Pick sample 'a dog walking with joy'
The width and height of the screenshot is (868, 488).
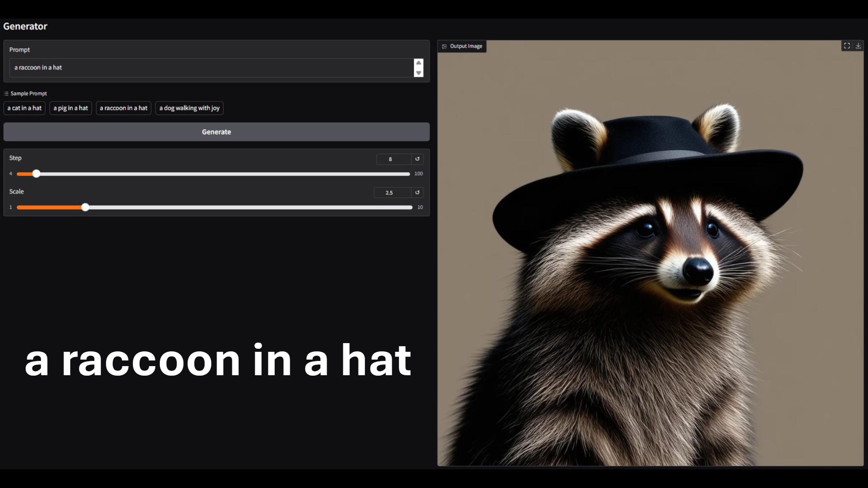pyautogui.click(x=189, y=108)
